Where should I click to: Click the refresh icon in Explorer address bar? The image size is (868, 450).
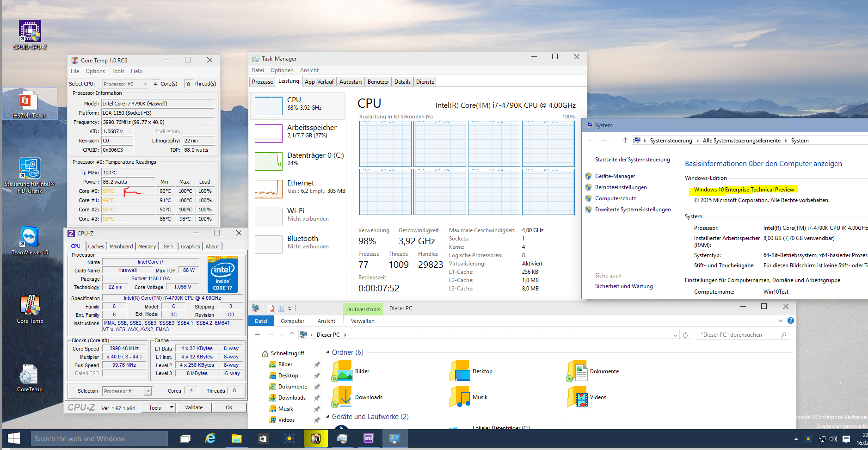tap(685, 335)
